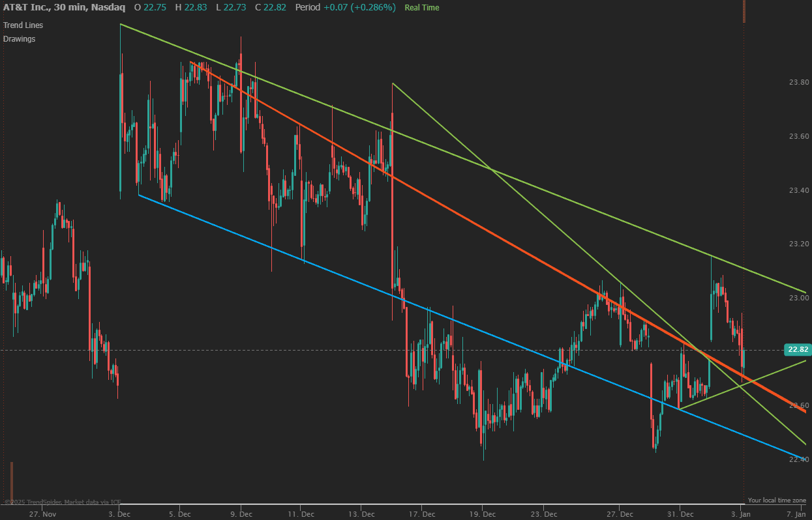This screenshot has height=520, width=812.
Task: Toggle the Trend Lines layer visibility
Action: (x=23, y=25)
